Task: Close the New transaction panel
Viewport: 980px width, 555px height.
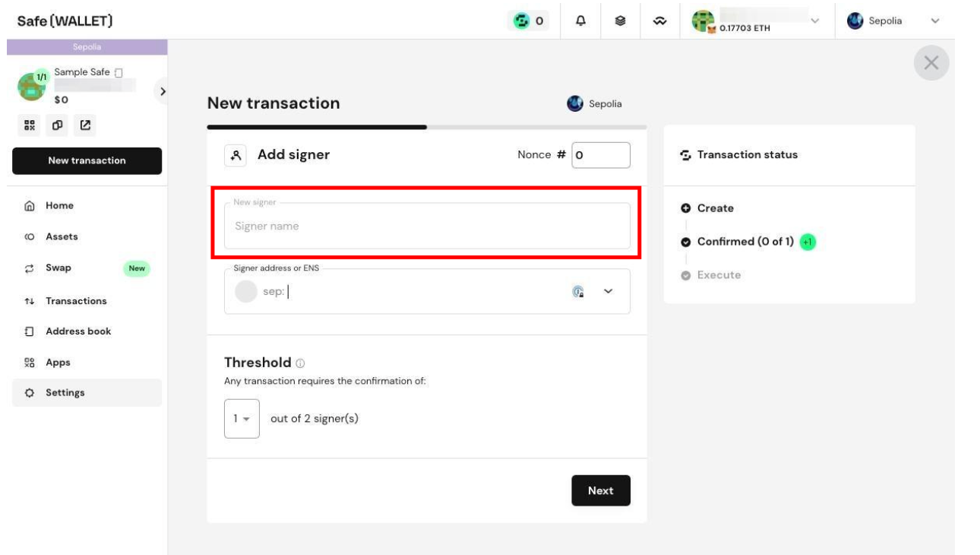Action: point(931,63)
